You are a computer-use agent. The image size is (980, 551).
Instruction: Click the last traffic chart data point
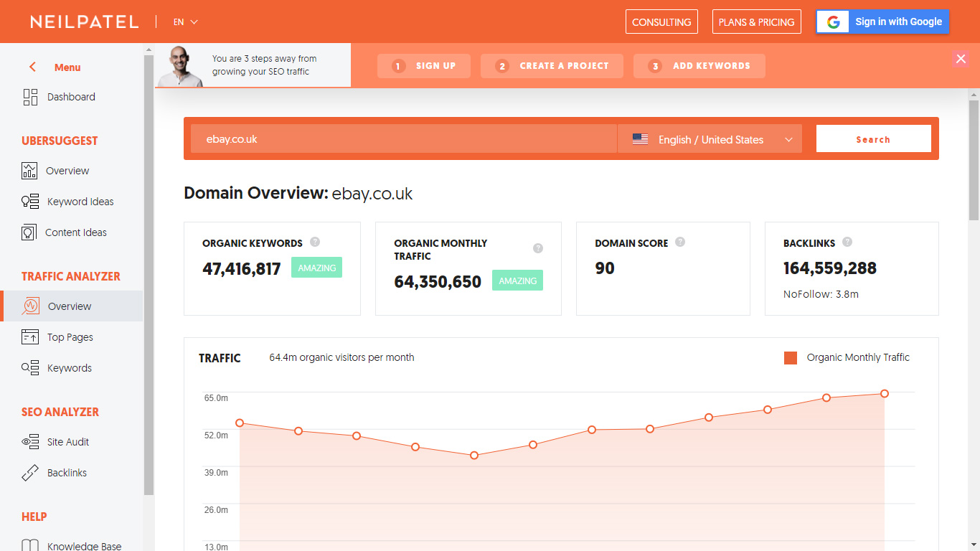tap(885, 394)
